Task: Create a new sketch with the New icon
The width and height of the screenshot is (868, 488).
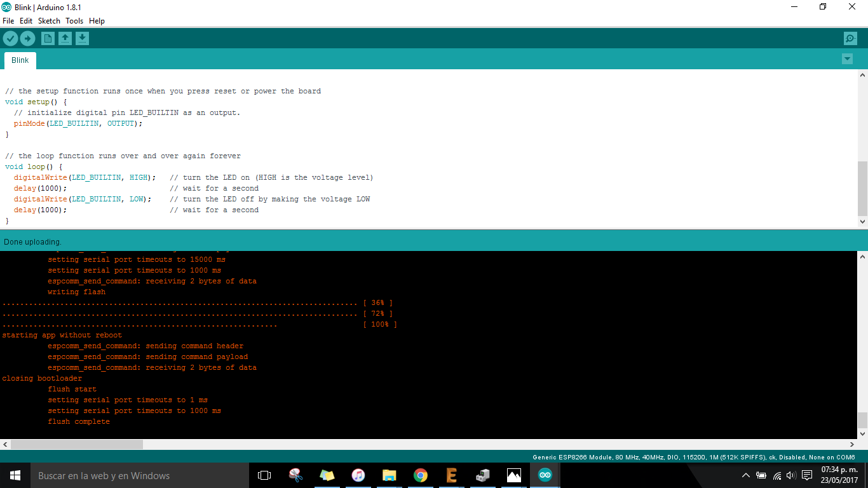Action: (x=48, y=39)
